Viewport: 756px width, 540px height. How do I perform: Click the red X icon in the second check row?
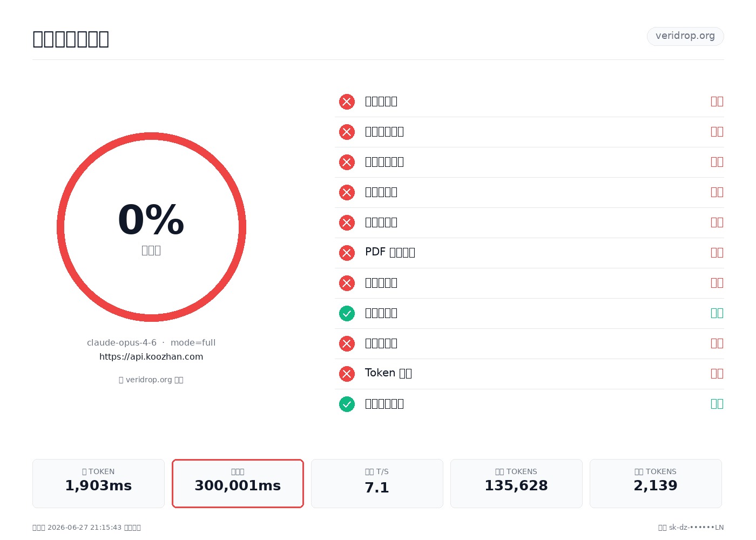347,132
